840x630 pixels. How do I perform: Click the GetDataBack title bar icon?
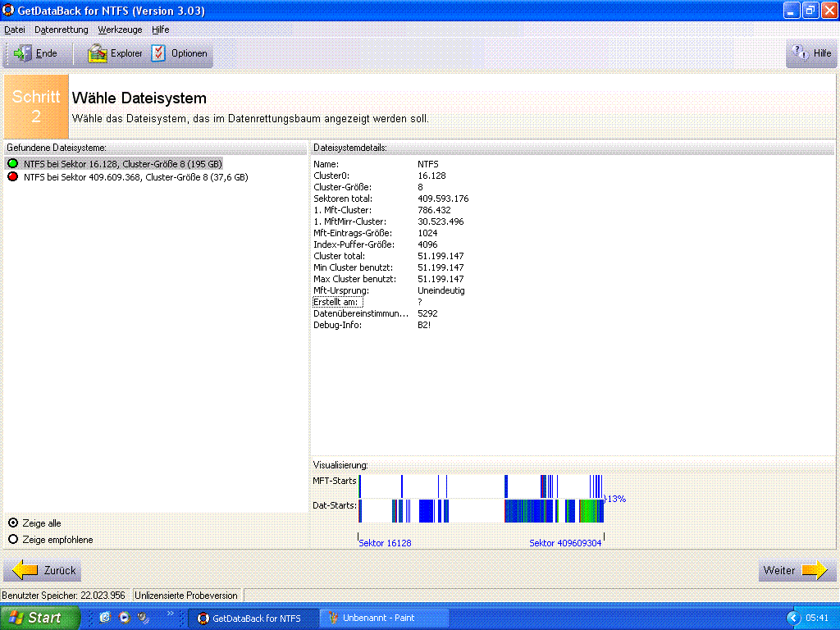click(8, 10)
